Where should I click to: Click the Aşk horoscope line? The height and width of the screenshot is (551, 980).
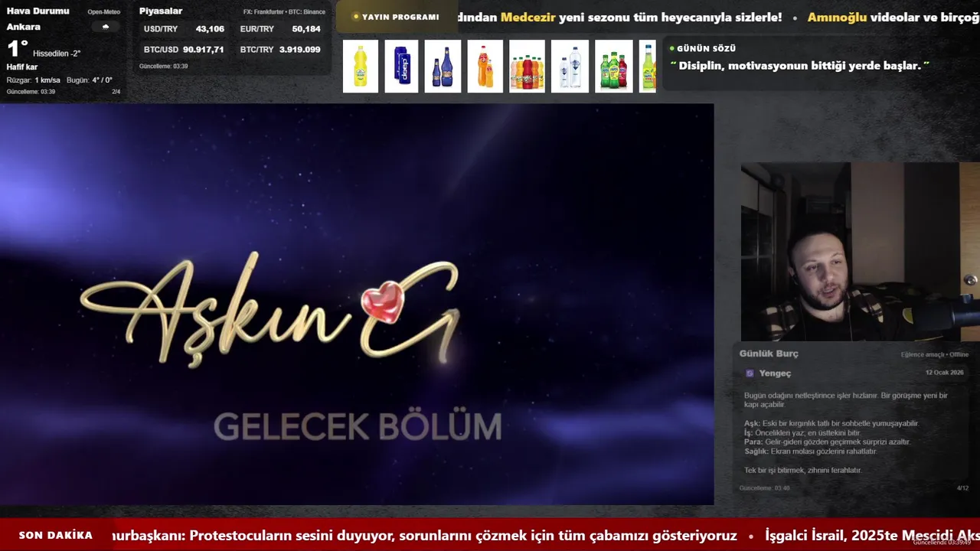point(831,423)
